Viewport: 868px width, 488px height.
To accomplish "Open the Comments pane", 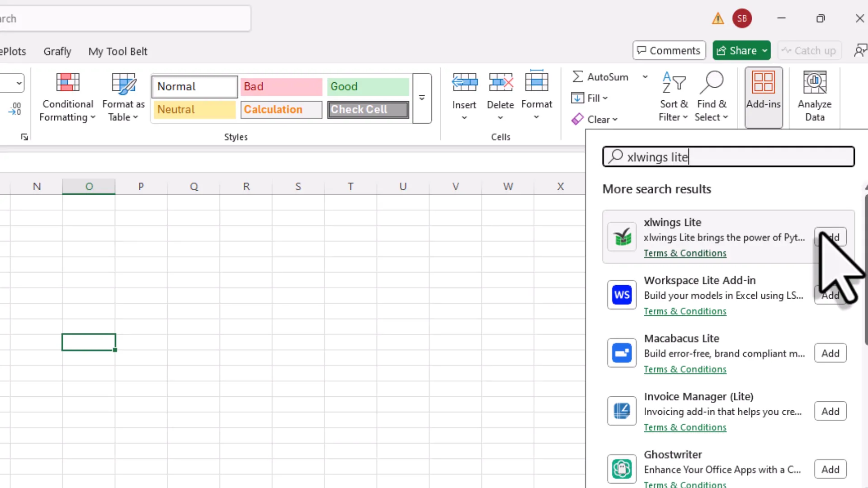I will 669,50.
